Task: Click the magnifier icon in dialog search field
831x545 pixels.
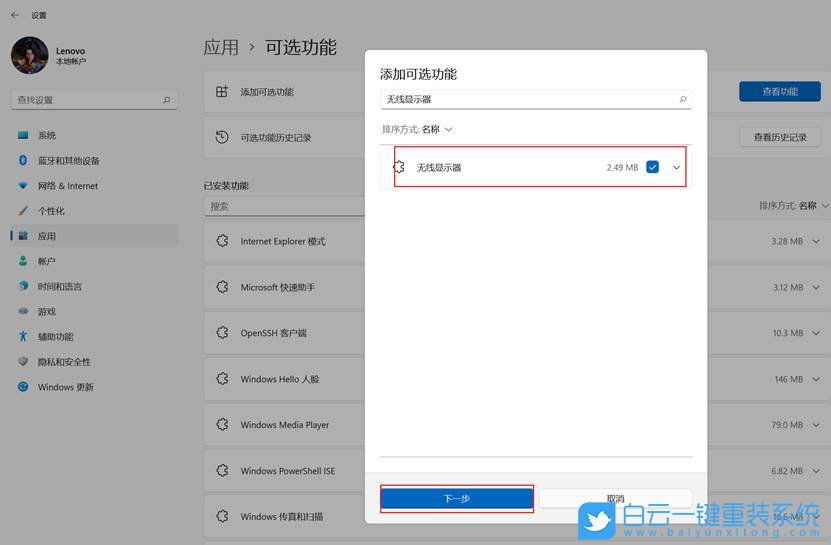Action: (683, 99)
